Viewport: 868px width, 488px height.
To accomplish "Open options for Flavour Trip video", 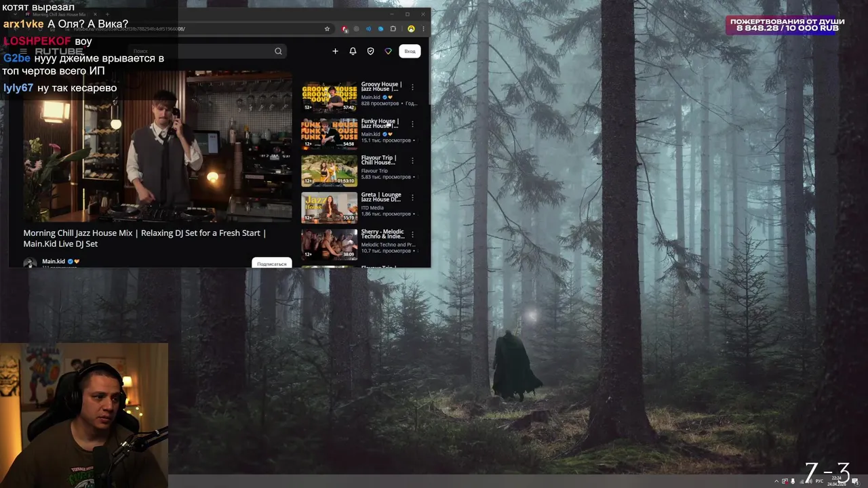I will click(412, 161).
